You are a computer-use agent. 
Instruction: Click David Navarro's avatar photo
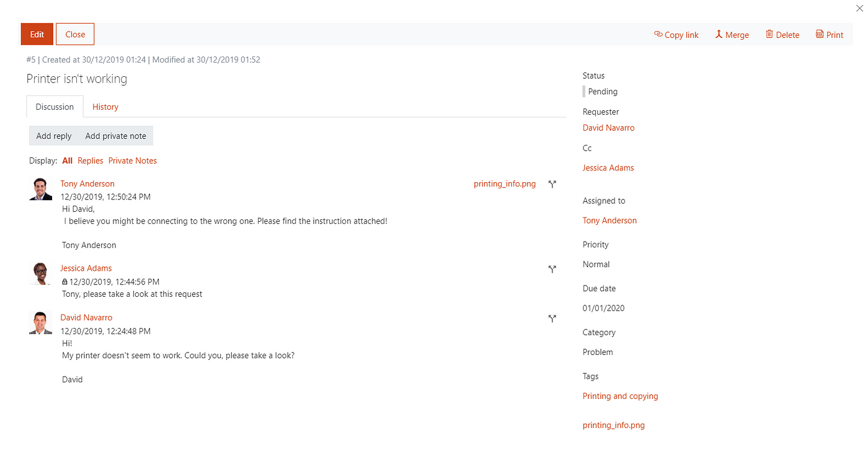click(41, 323)
